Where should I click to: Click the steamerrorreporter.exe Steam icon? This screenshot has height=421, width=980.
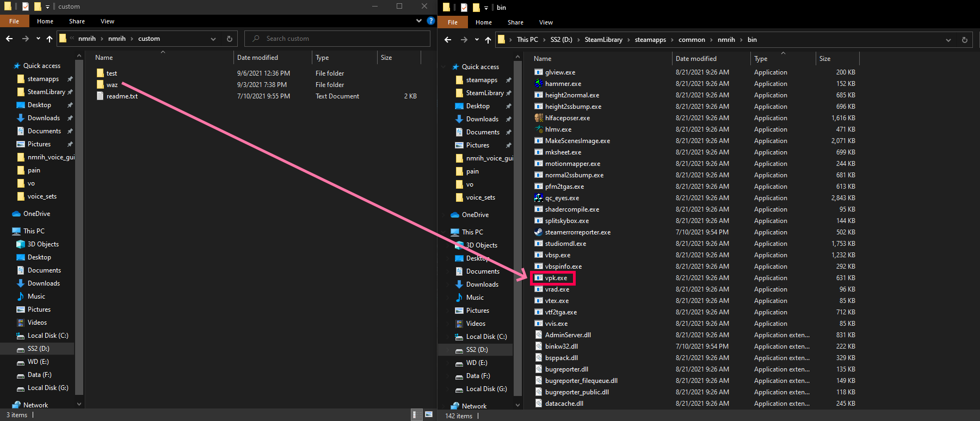[x=538, y=232]
